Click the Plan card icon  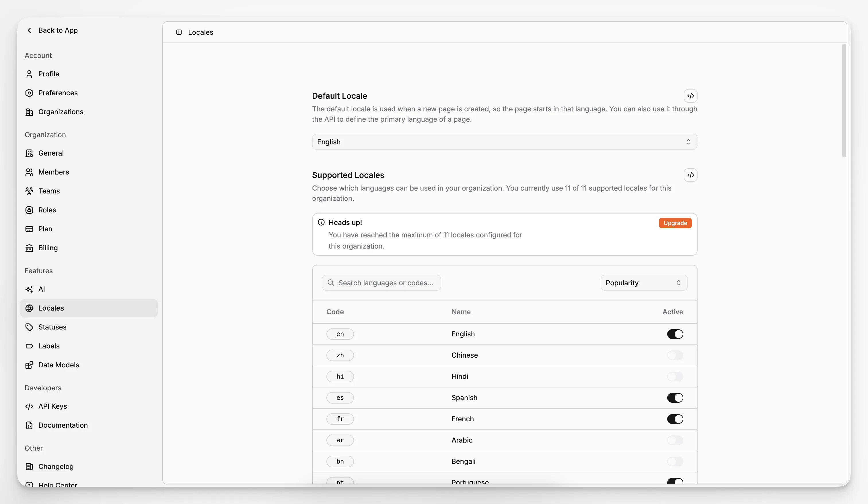point(29,229)
